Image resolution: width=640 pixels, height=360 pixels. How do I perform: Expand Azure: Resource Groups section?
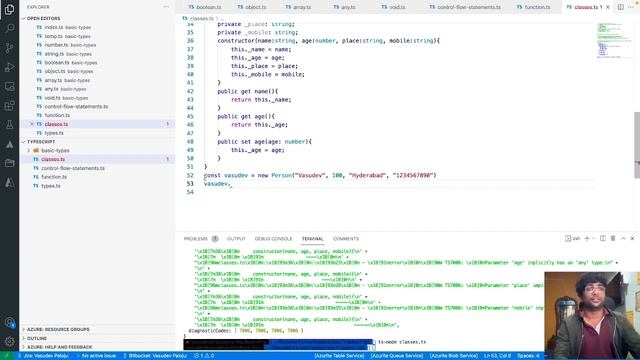coord(58,329)
